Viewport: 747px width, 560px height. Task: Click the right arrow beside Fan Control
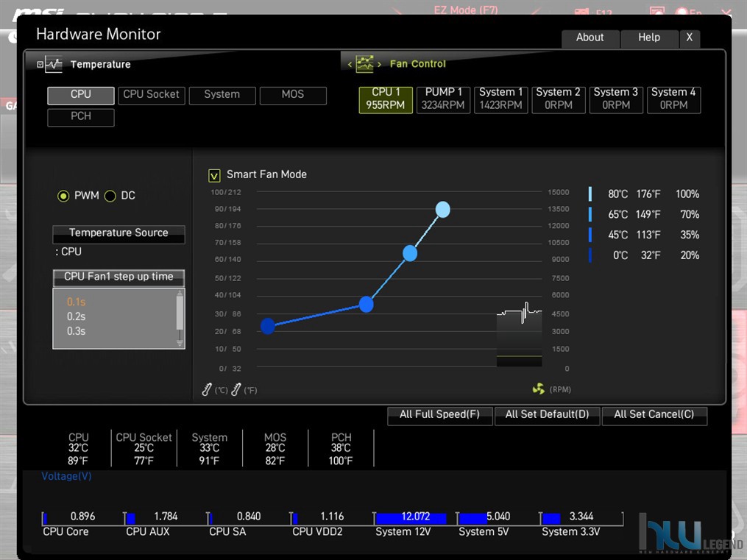coord(379,64)
